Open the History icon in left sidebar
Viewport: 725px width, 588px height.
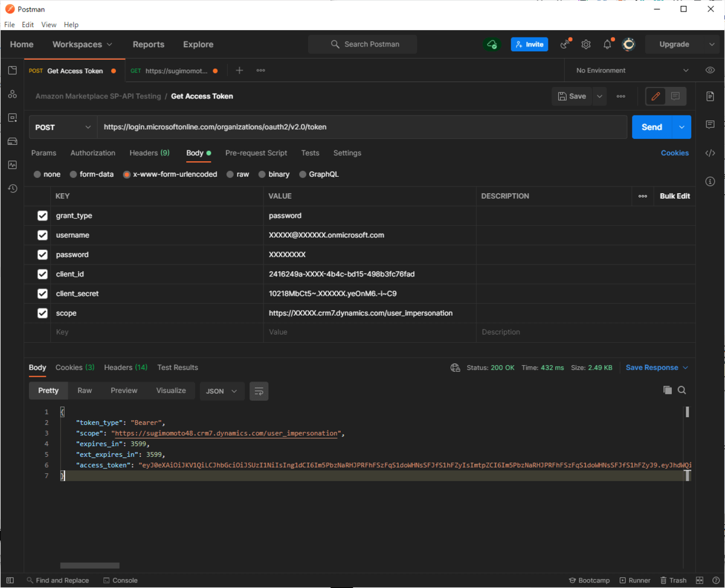click(x=12, y=189)
